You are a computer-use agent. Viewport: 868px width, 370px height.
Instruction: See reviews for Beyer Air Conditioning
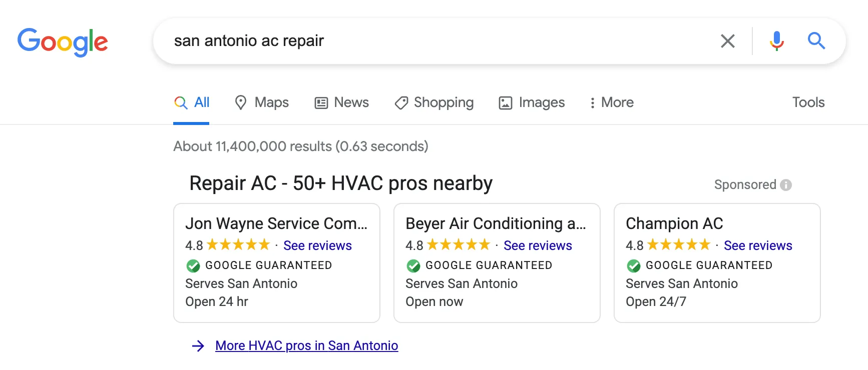tap(538, 245)
